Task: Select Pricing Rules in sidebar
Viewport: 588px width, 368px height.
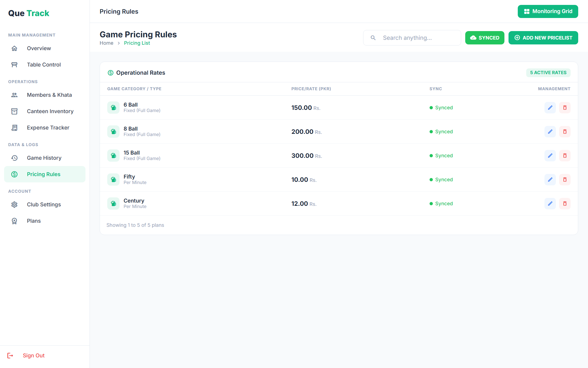Action: [45, 174]
